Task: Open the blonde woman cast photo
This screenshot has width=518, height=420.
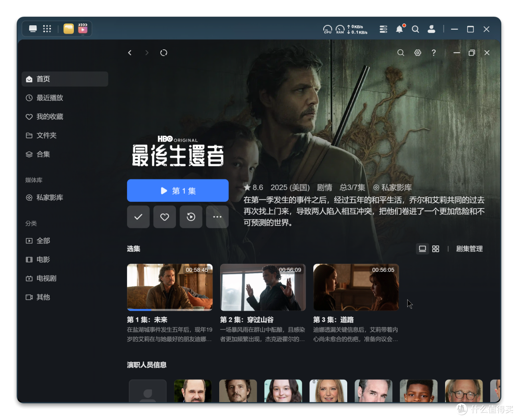Action: click(x=329, y=391)
